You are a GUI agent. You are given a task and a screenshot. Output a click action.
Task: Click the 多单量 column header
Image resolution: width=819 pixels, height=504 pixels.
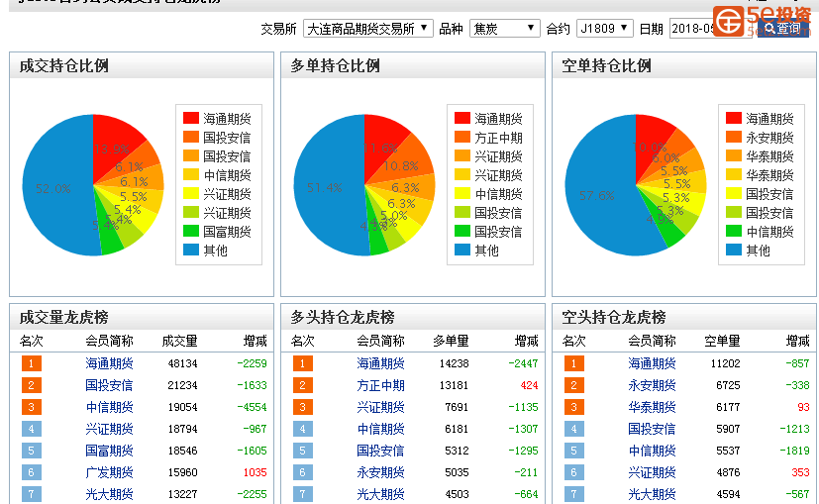[x=451, y=341]
